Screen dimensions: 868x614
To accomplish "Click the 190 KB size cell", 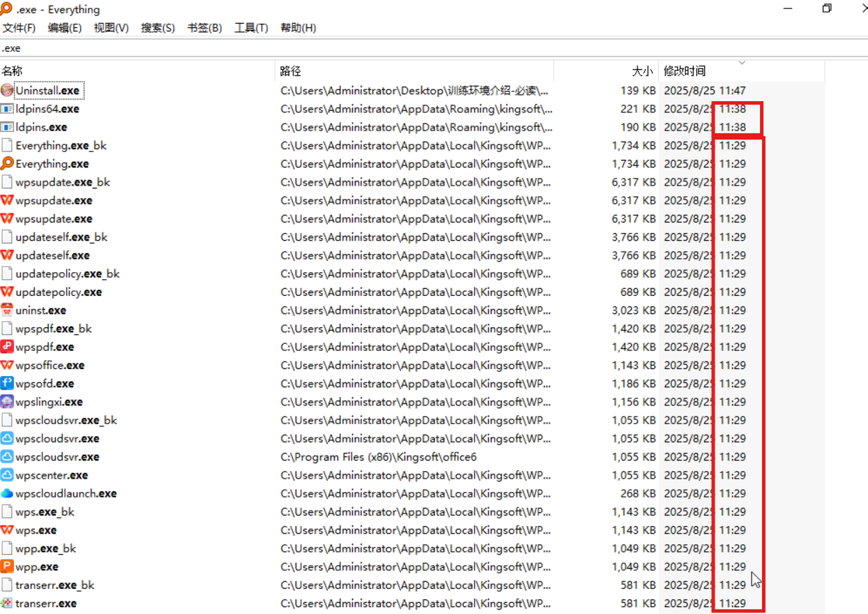I will [x=638, y=127].
